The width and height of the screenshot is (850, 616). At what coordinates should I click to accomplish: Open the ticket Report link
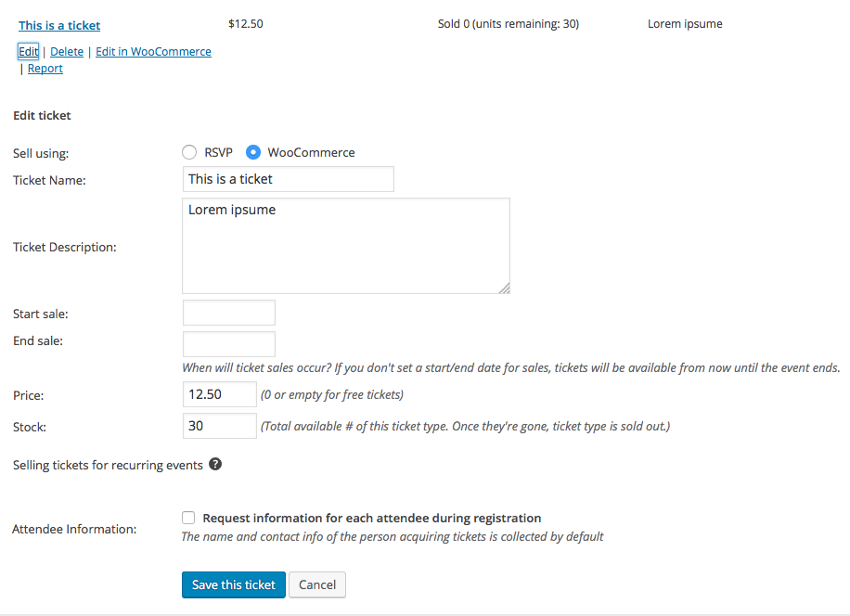(x=45, y=69)
